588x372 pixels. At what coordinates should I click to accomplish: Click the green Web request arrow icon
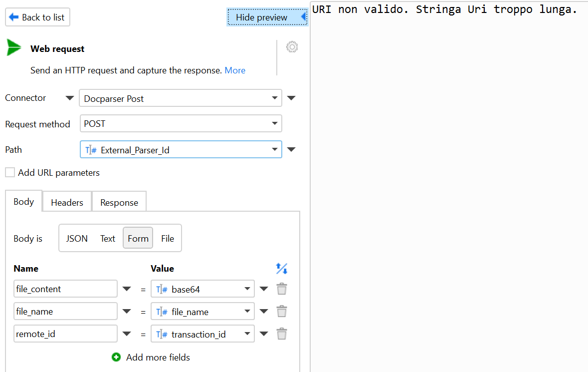(x=14, y=47)
